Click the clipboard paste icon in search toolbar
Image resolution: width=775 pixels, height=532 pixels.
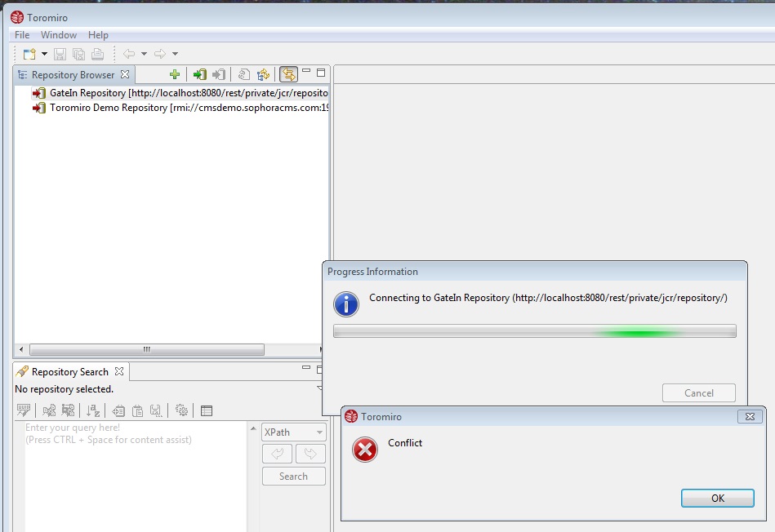click(137, 410)
